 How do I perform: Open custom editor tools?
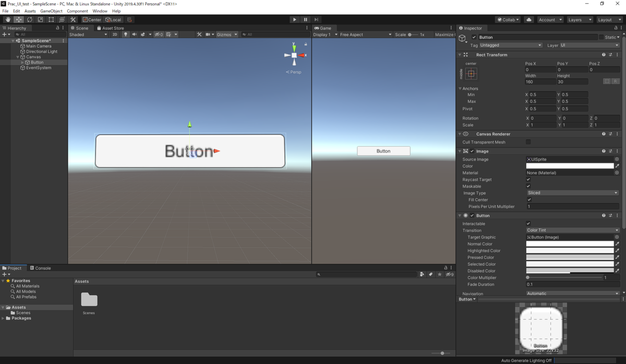pyautogui.click(x=73, y=19)
